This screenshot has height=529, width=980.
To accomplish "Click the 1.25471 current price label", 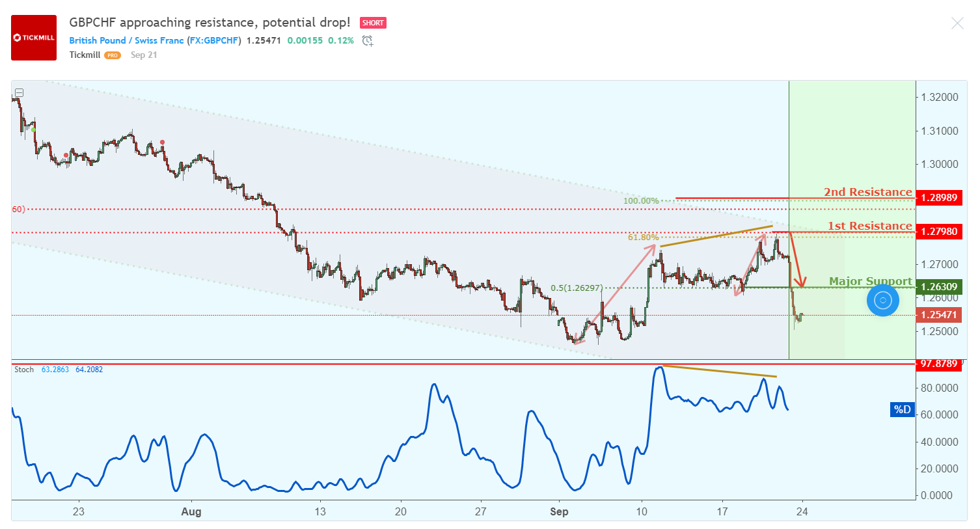I will 939,315.
